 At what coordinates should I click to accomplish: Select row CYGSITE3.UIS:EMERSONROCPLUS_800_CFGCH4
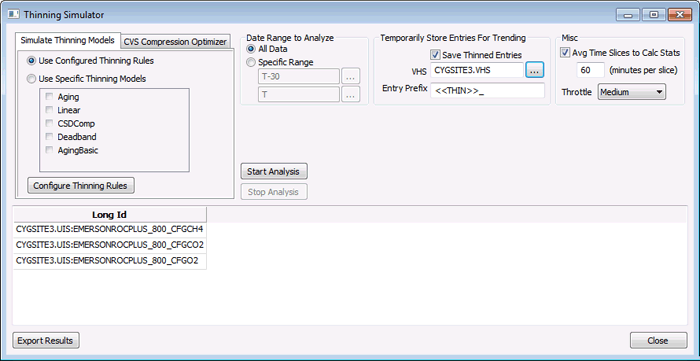tap(110, 230)
